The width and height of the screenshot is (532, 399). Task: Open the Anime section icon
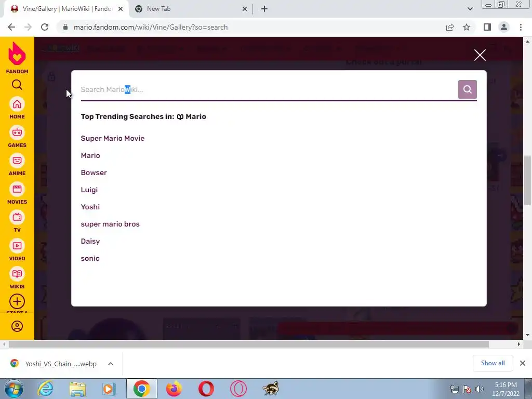click(x=17, y=161)
